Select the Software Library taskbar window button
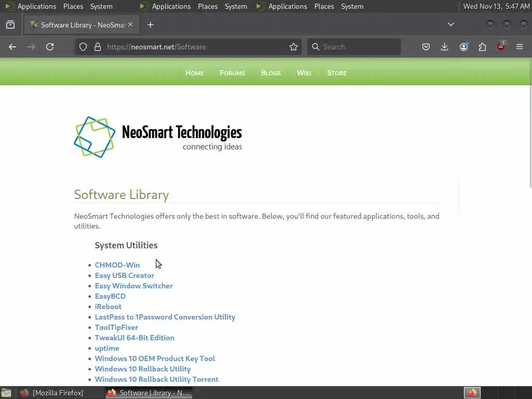This screenshot has height=399, width=532. [149, 393]
